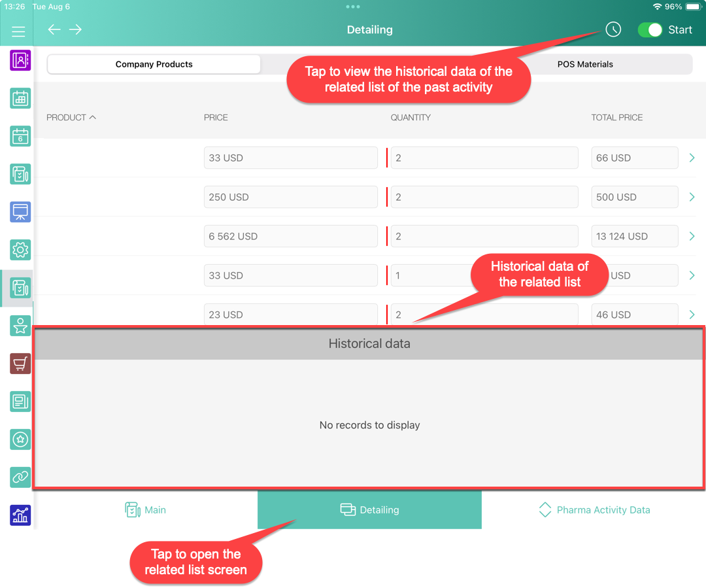
Task: Open the Main bottom tab
Action: (x=146, y=510)
